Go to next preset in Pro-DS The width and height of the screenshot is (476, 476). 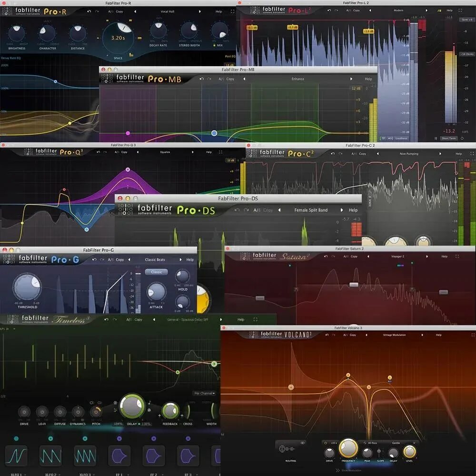[341, 210]
